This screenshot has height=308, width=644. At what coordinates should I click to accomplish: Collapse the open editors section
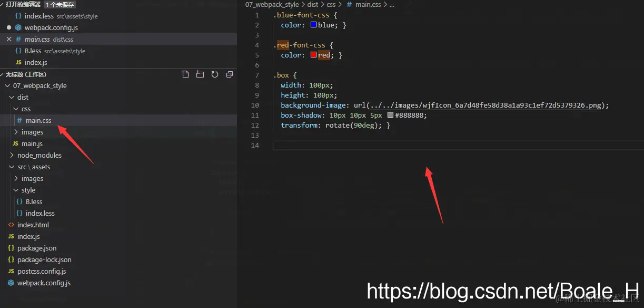tap(2, 4)
